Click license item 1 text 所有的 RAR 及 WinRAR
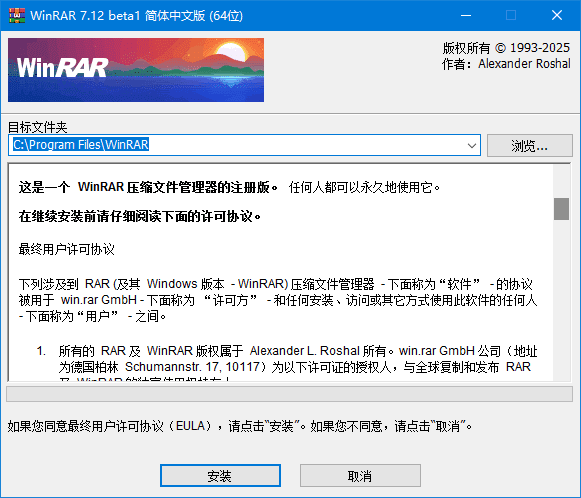Viewport: 581px width, 498px height. 126,351
